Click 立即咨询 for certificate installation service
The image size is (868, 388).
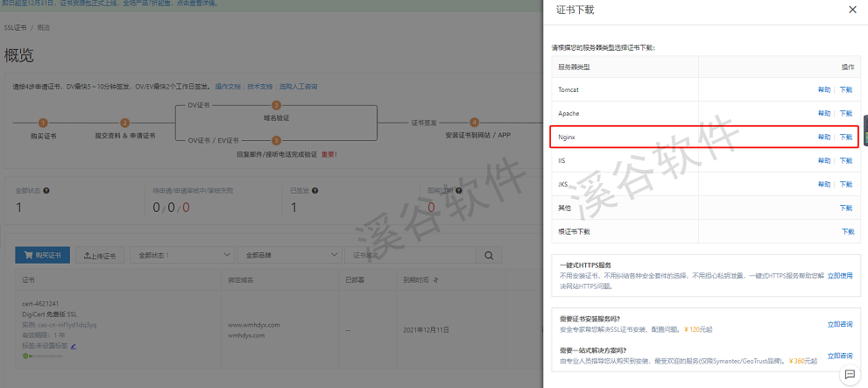point(840,324)
